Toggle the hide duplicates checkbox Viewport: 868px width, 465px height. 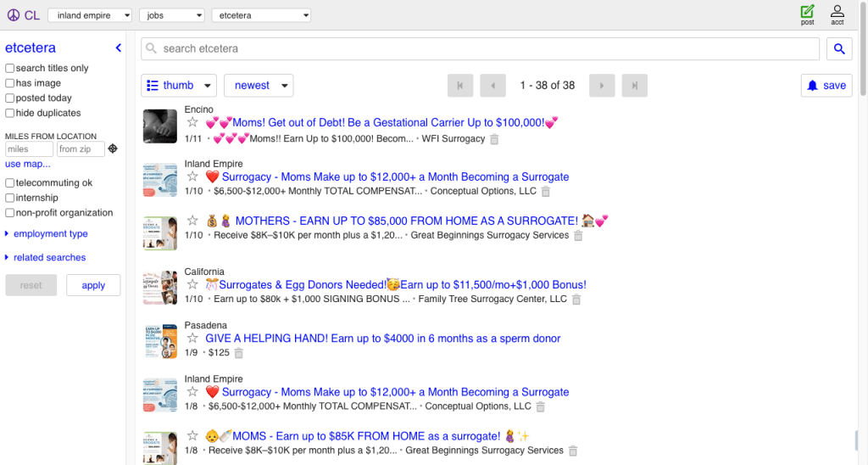tap(9, 113)
